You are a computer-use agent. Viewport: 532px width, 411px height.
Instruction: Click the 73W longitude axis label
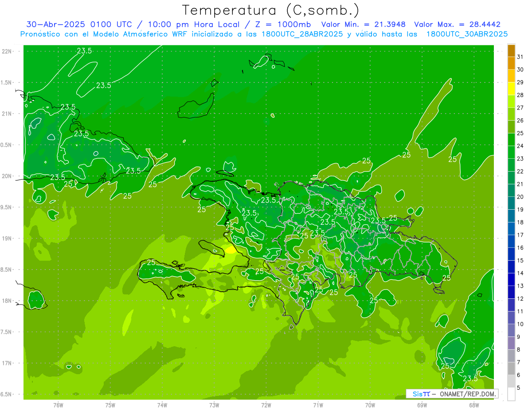click(x=214, y=406)
